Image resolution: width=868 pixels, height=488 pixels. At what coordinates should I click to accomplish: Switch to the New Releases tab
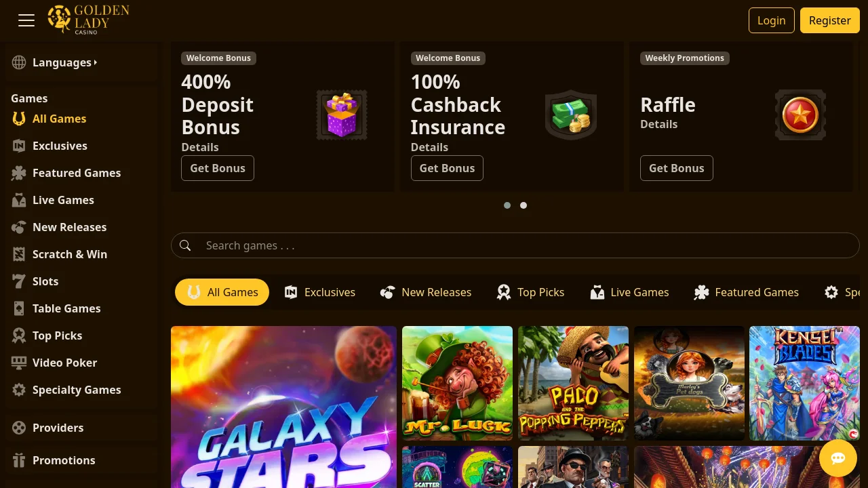tap(426, 292)
